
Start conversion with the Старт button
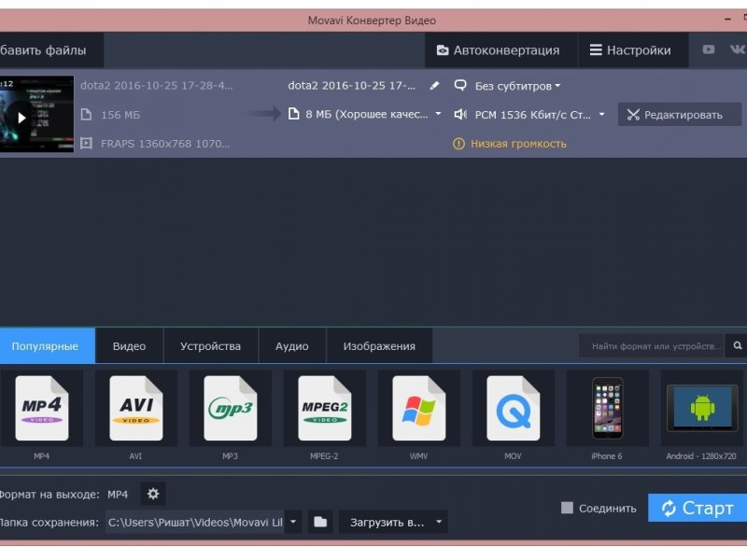698,508
